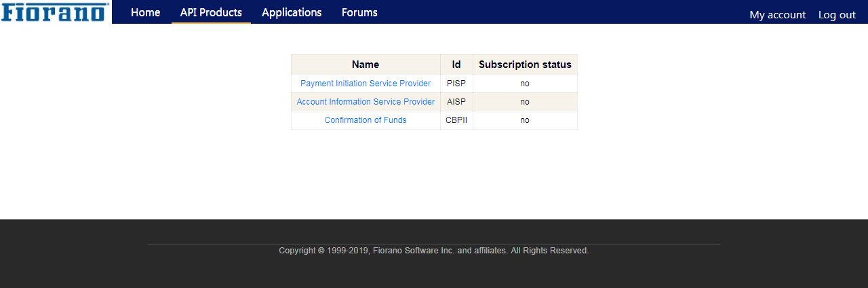This screenshot has height=288, width=868.
Task: Select the API Products tab
Action: 211,12
